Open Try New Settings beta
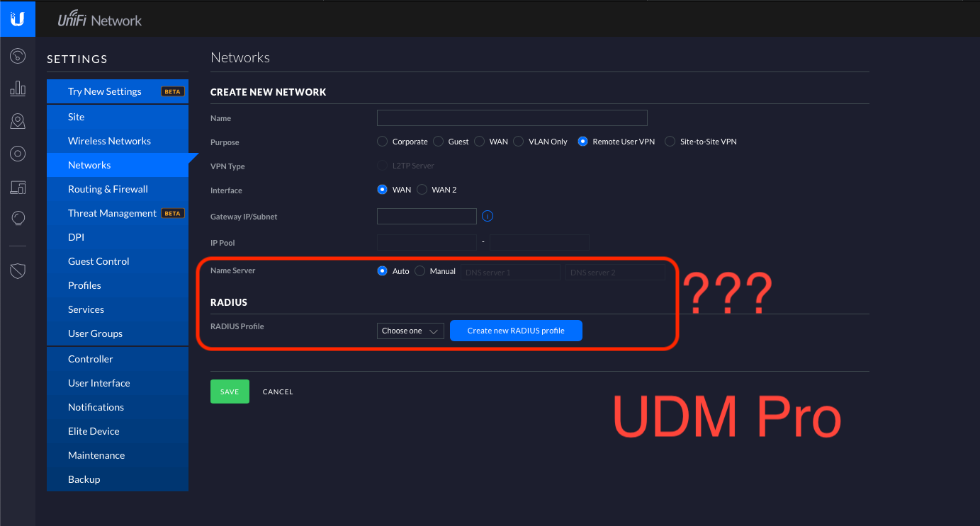The height and width of the screenshot is (526, 980). tap(105, 91)
